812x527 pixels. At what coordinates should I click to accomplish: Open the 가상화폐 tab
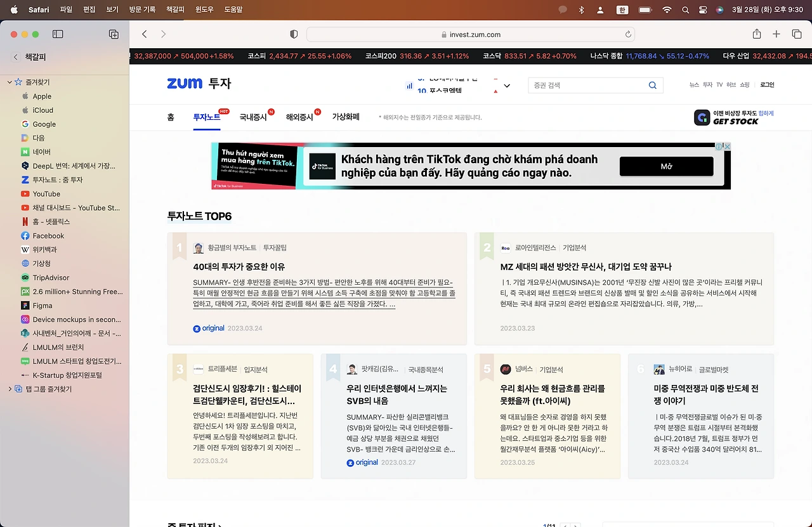pos(346,117)
